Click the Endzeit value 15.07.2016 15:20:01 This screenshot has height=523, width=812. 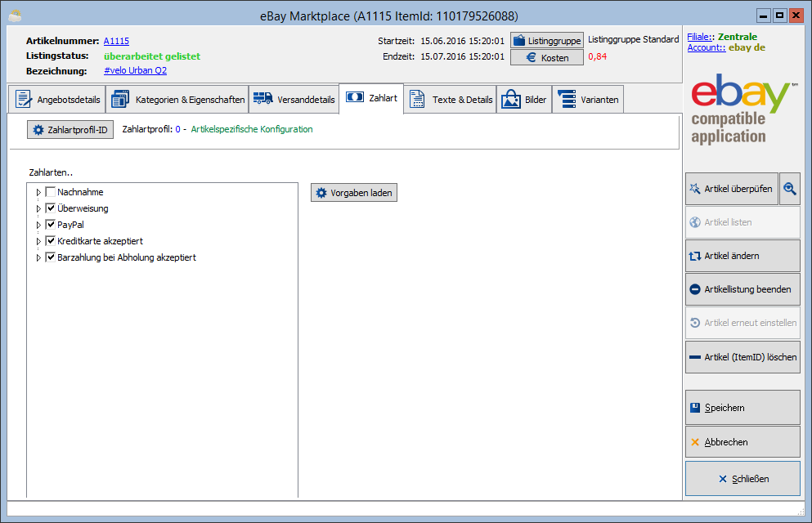pos(463,56)
